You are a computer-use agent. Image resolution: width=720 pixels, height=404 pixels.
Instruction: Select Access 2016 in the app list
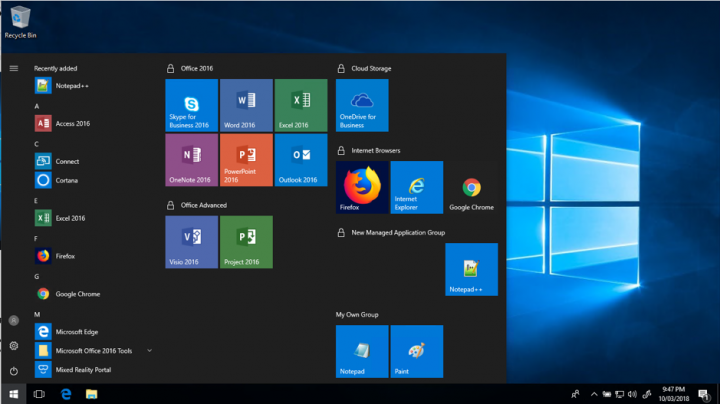pyautogui.click(x=72, y=124)
